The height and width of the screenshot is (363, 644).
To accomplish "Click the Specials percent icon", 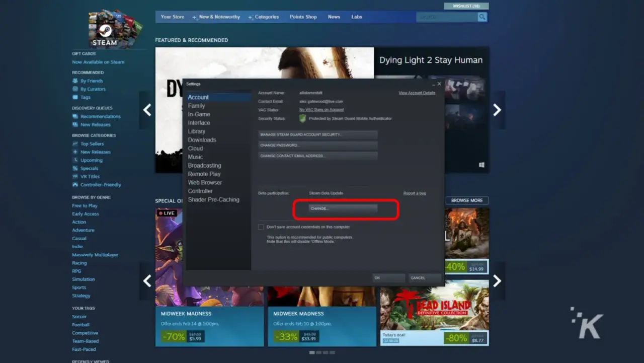I will tap(75, 168).
